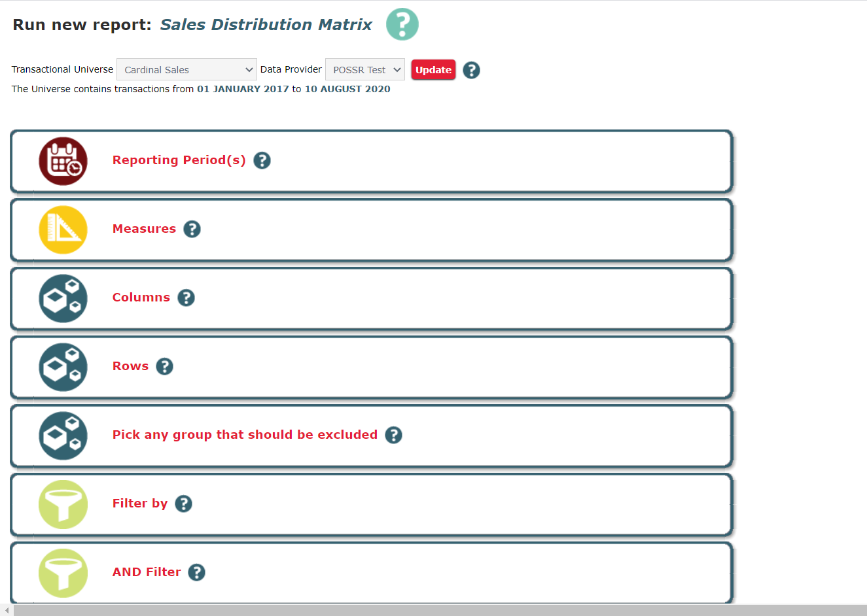Open the large teal report help icon
The image size is (867, 616).
point(402,24)
